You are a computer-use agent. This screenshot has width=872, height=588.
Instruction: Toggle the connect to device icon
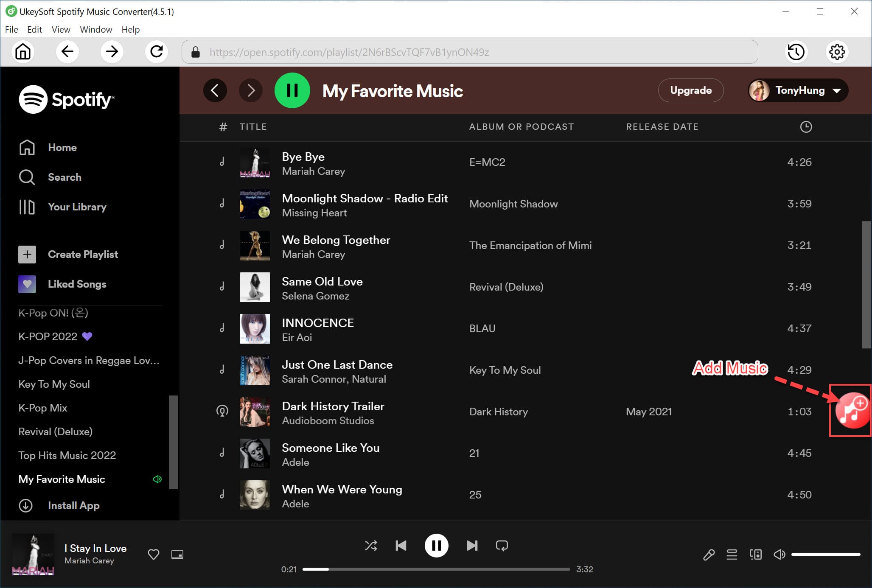[755, 554]
